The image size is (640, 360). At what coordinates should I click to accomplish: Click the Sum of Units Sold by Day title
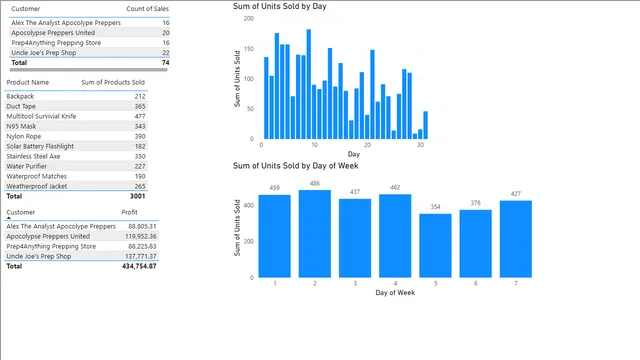[280, 7]
